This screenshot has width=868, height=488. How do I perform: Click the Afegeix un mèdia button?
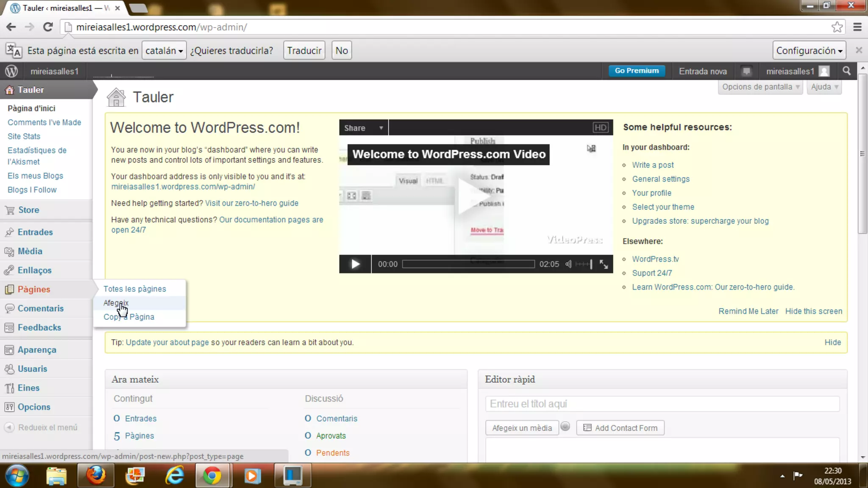click(522, 428)
